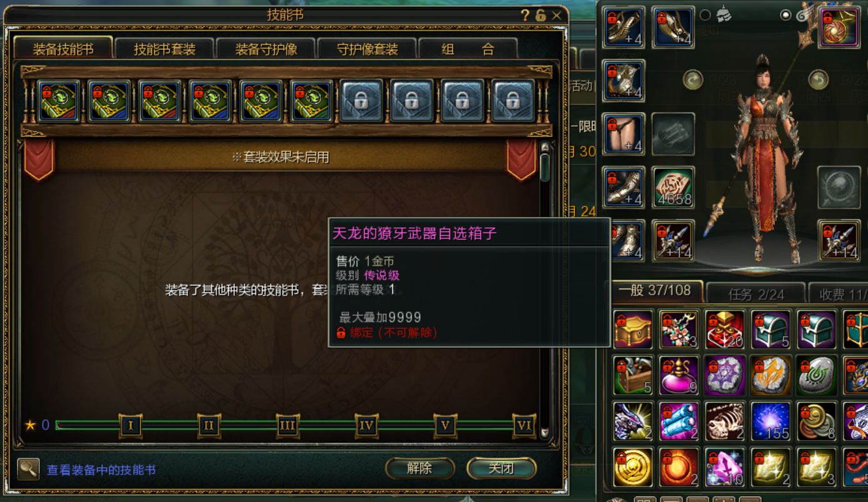Screen dimensions: 868x502
Task: Select the golden treasure chest in inventory
Action: (x=632, y=330)
